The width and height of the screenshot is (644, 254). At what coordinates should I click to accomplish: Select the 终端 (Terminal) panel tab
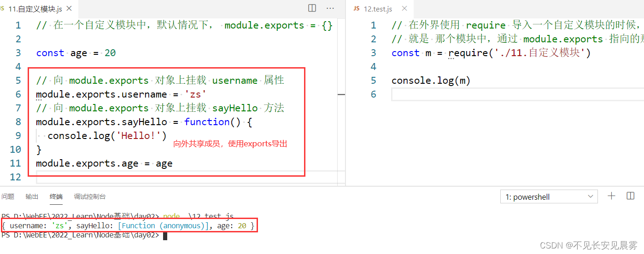(x=56, y=196)
